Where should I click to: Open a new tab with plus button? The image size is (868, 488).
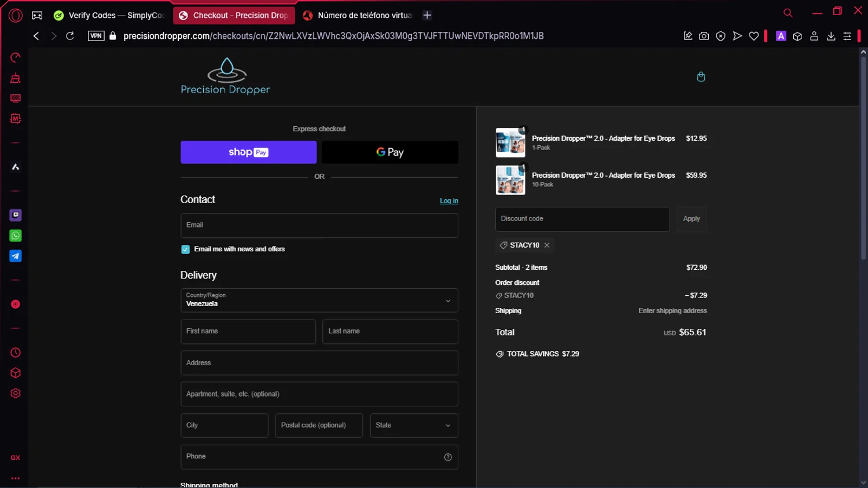point(427,16)
